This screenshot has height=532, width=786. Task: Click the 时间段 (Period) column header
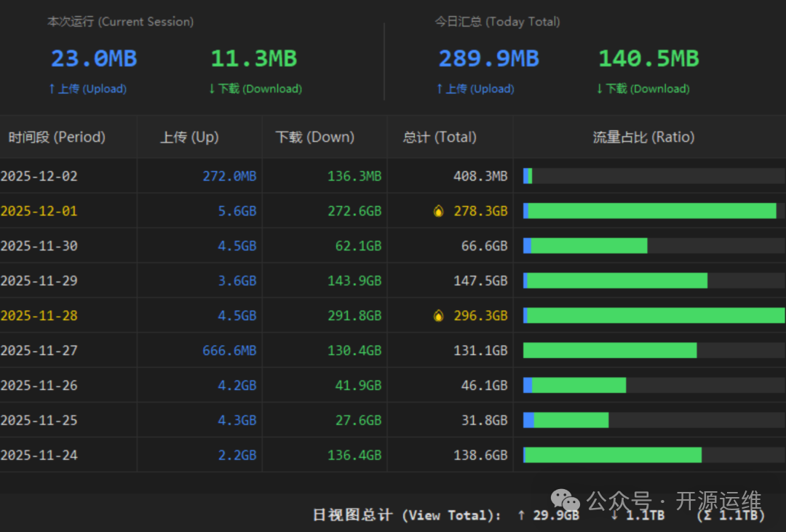coord(57,137)
